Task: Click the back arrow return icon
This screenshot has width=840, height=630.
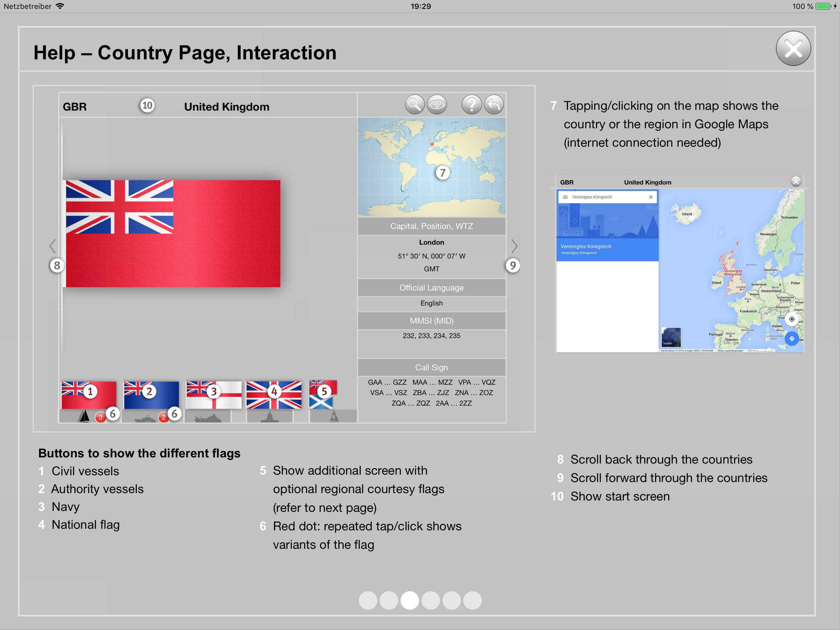Action: (x=494, y=105)
